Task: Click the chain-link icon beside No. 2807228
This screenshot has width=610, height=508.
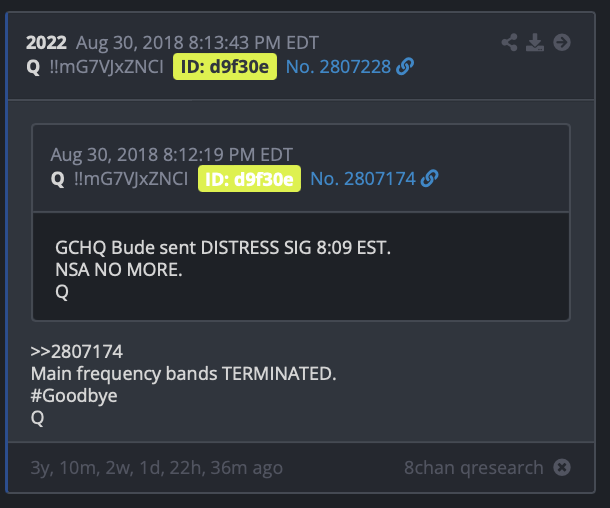Action: pos(405,67)
